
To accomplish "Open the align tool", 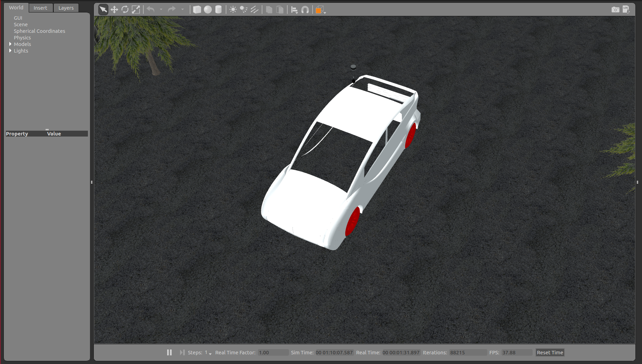I will click(294, 10).
